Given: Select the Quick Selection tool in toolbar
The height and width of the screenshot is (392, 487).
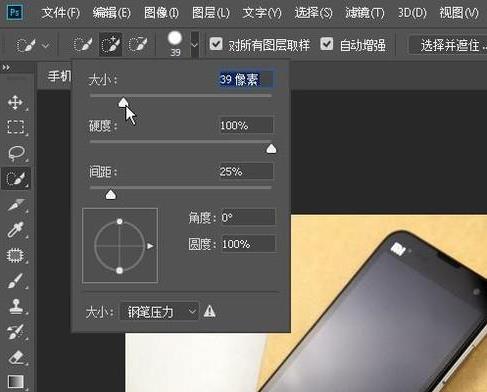Looking at the screenshot, I should click(16, 178).
